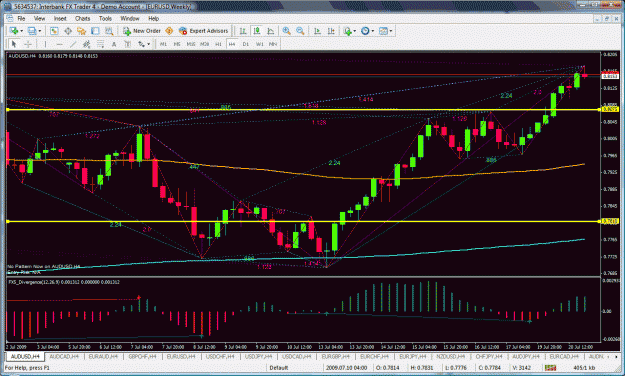625x376 pixels.
Task: Switch to the NZDUSD,H4 chart tab
Action: pos(451,356)
